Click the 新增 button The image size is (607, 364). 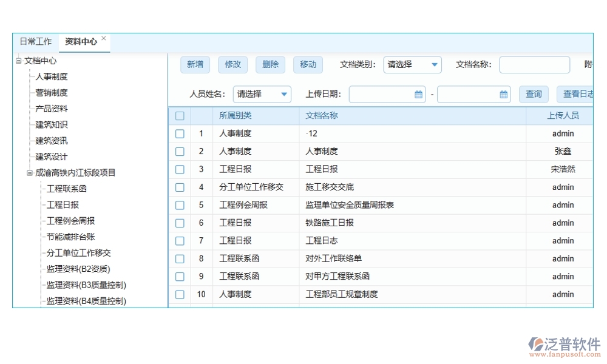pos(195,64)
